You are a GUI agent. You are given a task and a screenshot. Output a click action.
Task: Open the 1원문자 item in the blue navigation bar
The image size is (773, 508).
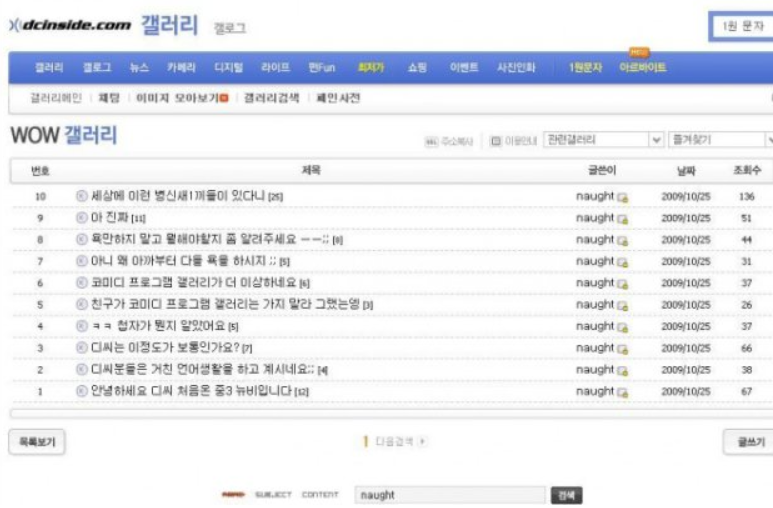pos(585,68)
